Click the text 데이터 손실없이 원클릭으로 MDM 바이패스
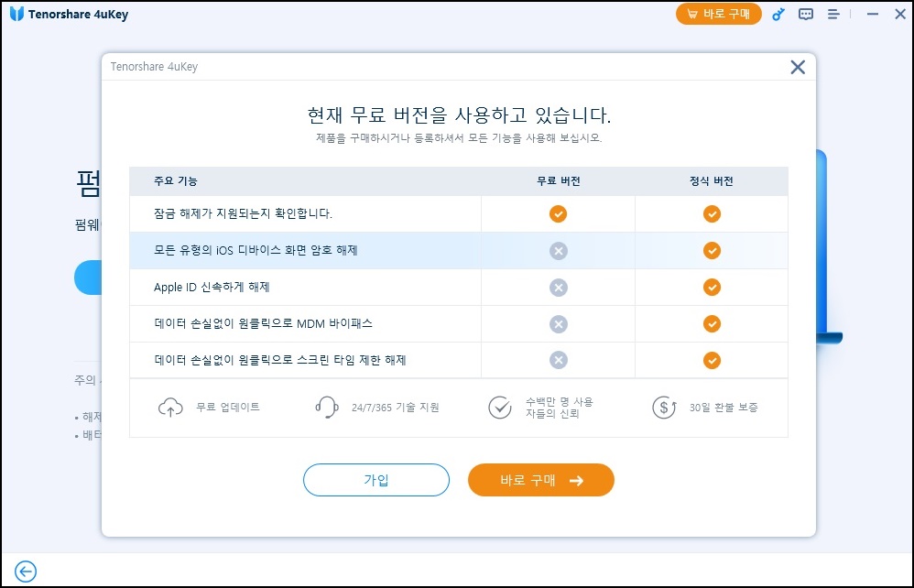Screen dimensions: 914x588 [263, 324]
